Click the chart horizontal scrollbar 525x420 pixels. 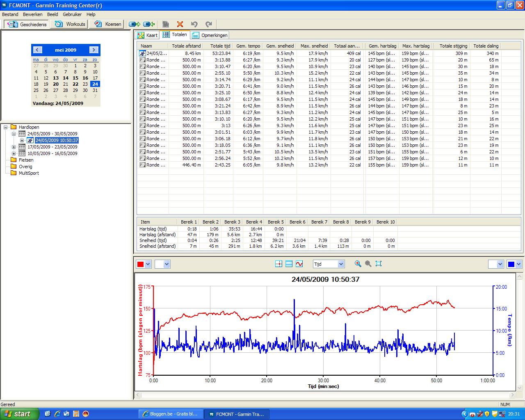[326, 395]
